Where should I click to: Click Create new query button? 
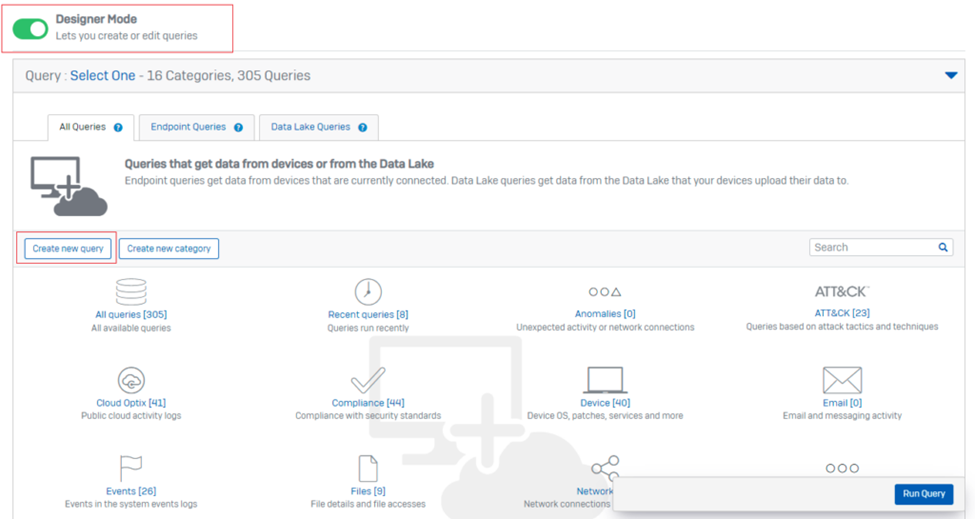click(68, 249)
